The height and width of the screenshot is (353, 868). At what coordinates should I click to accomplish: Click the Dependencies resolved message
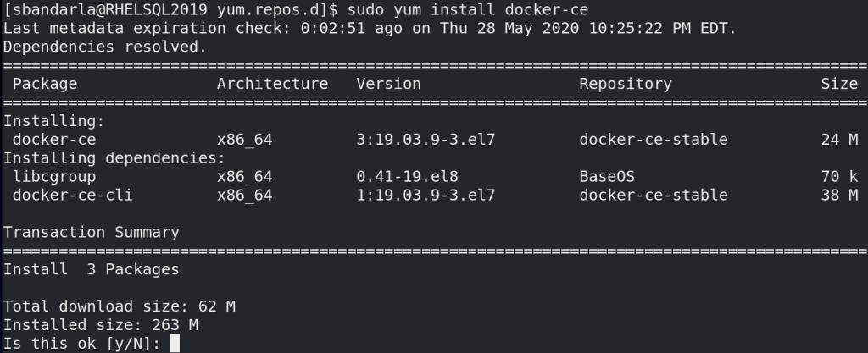[x=105, y=47]
